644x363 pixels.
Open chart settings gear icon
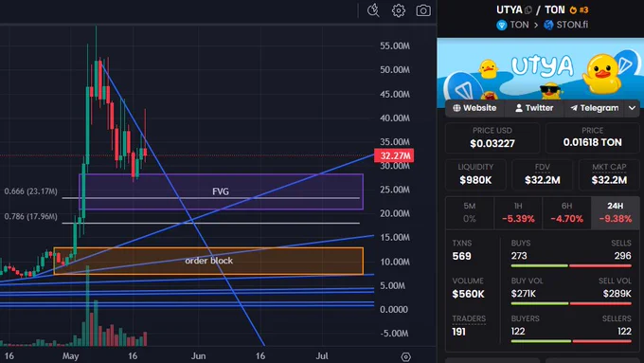pos(398,10)
